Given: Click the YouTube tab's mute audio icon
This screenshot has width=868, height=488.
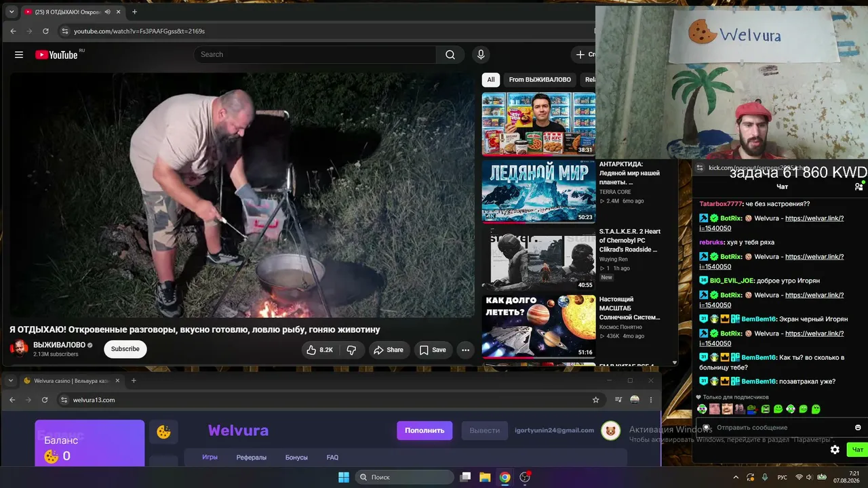Looking at the screenshot, I should (106, 12).
